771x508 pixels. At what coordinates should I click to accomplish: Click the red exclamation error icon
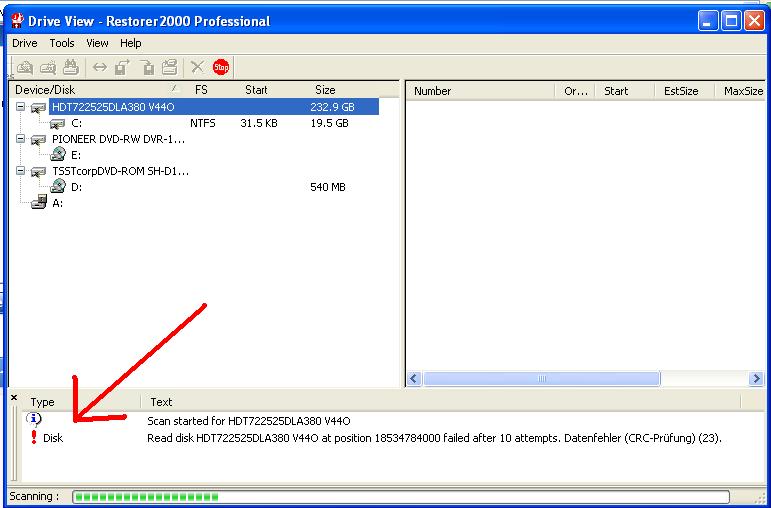tap(33, 437)
